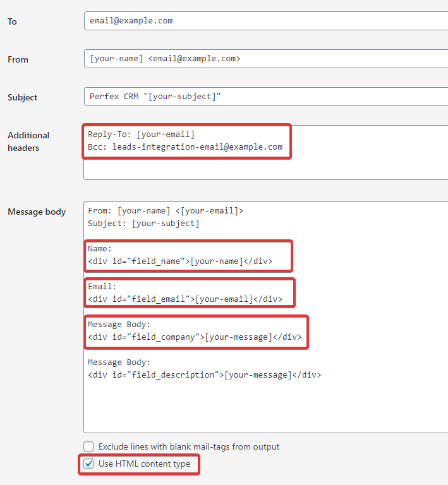The width and height of the screenshot is (448, 485).
Task: Click the 'Use HTML content type' label
Action: [145, 464]
